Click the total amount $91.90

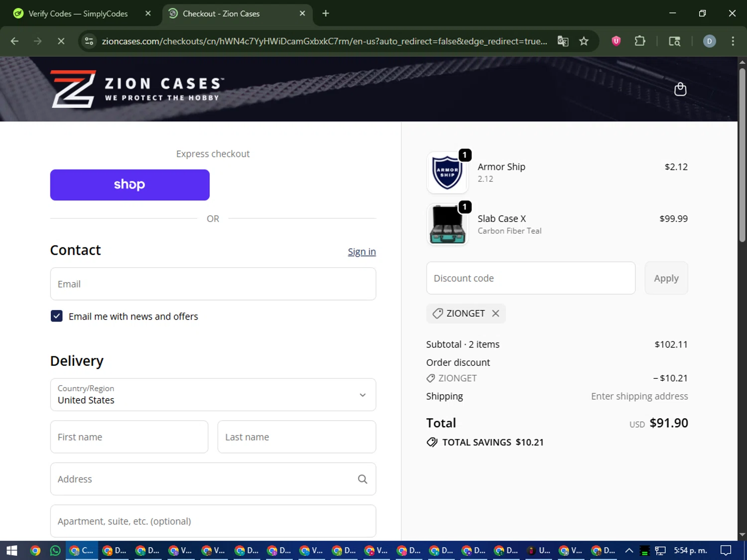click(x=669, y=423)
